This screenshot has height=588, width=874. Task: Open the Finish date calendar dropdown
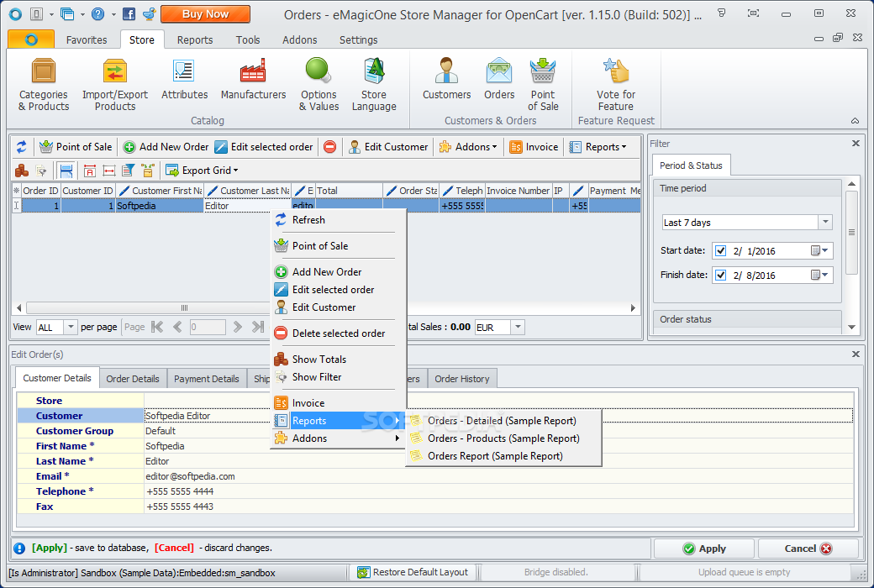click(820, 276)
